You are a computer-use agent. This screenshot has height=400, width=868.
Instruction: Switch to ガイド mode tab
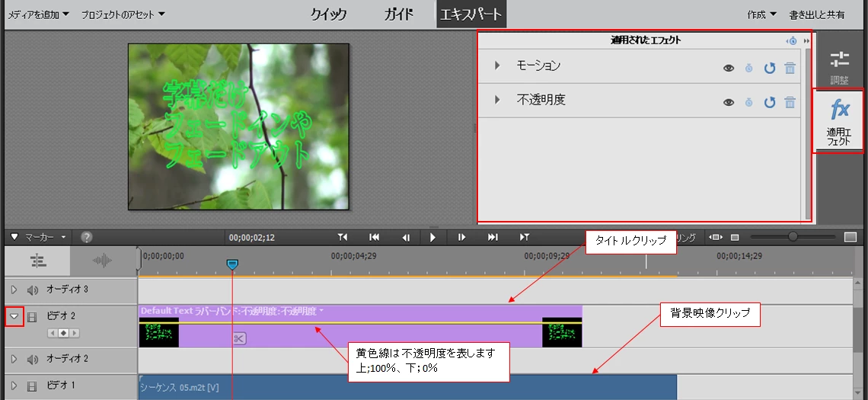tap(399, 14)
